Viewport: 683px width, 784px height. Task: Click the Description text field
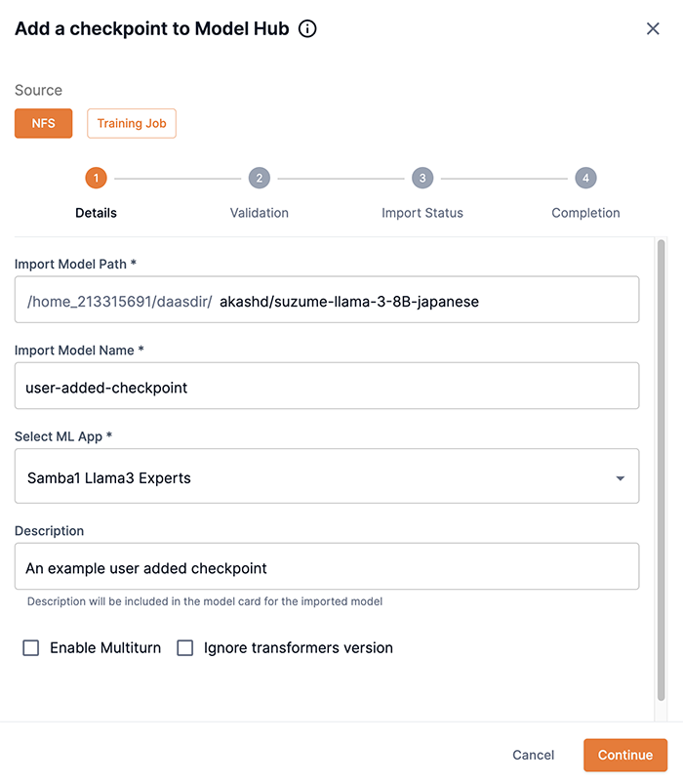tap(327, 566)
